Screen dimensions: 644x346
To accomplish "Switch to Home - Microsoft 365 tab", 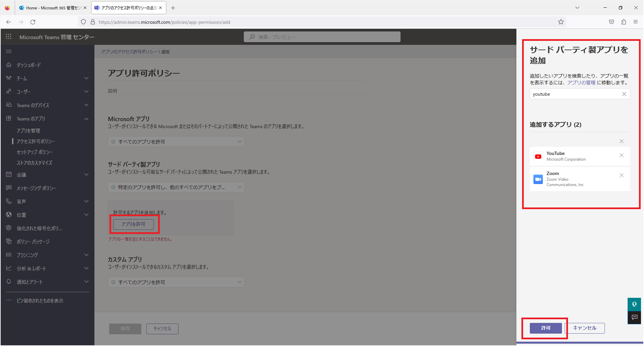I will (53, 8).
